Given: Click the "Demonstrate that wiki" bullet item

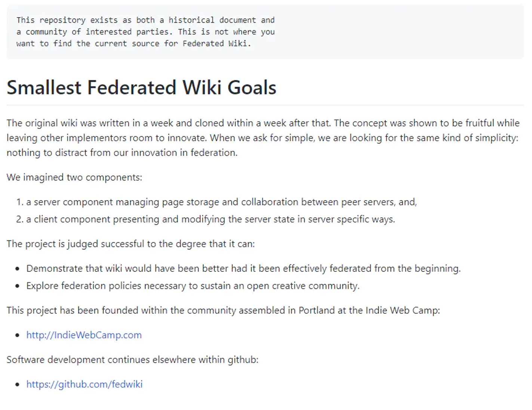Looking at the screenshot, I should (243, 268).
